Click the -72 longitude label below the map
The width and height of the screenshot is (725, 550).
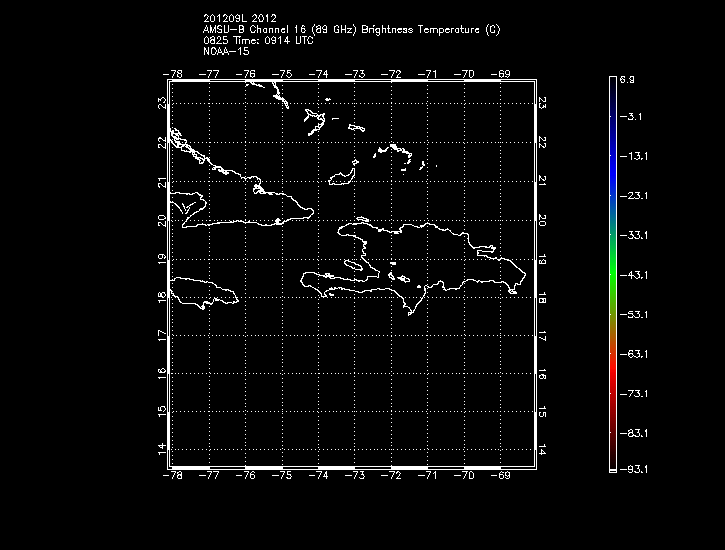[391, 475]
